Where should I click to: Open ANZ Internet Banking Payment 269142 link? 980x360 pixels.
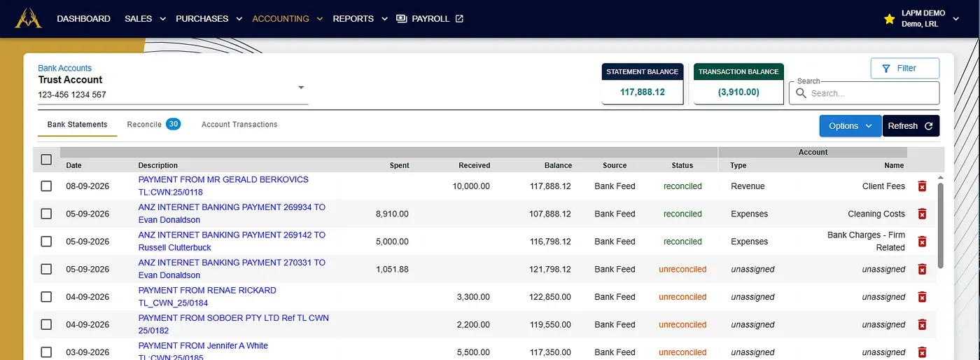point(232,241)
